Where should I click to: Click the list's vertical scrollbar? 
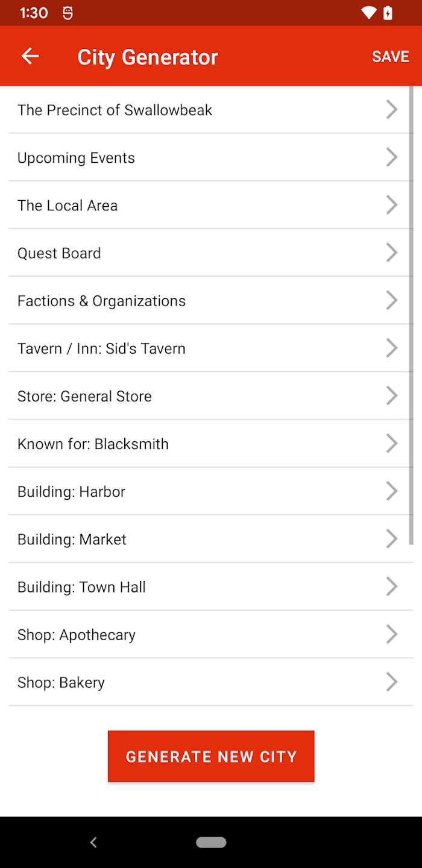coord(411,315)
